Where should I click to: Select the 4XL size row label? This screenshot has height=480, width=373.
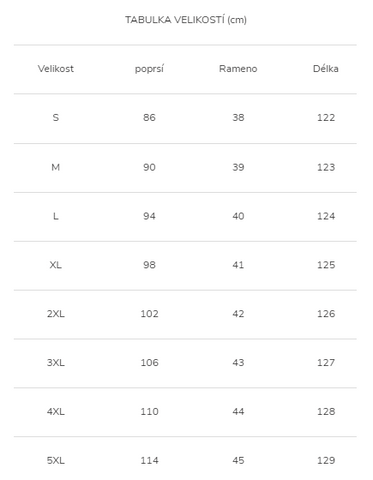tap(56, 411)
